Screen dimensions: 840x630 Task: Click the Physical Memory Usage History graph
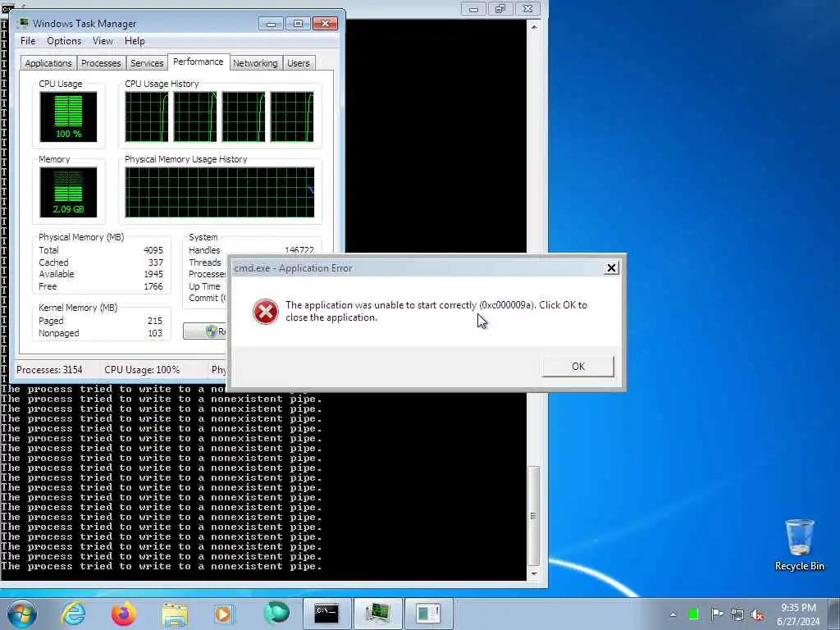pos(220,192)
